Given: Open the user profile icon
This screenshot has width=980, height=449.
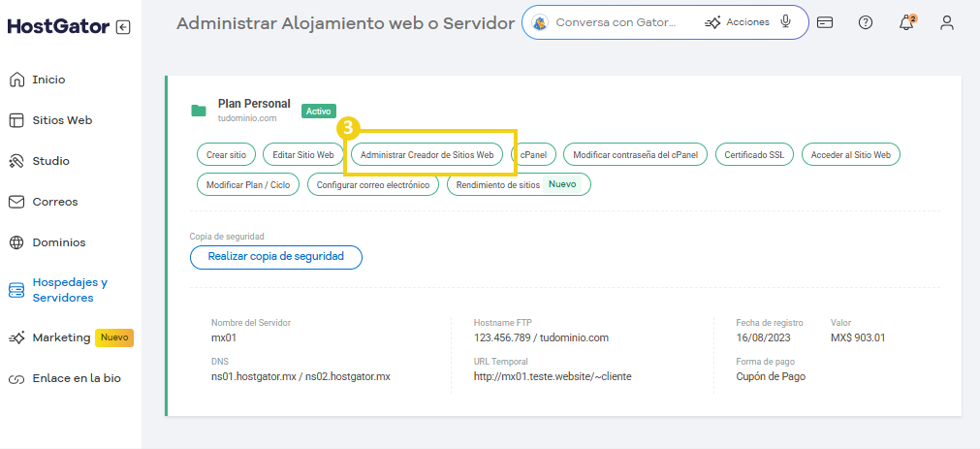Looking at the screenshot, I should click(947, 22).
